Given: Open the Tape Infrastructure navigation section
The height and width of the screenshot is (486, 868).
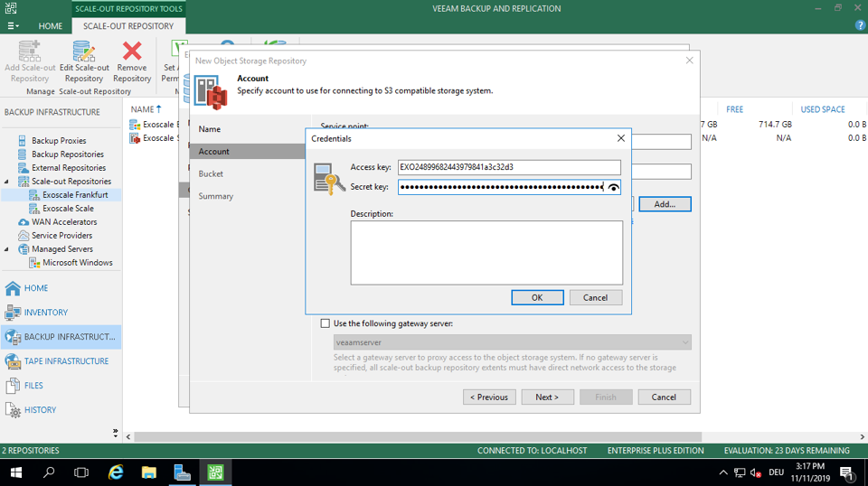Looking at the screenshot, I should pos(66,361).
